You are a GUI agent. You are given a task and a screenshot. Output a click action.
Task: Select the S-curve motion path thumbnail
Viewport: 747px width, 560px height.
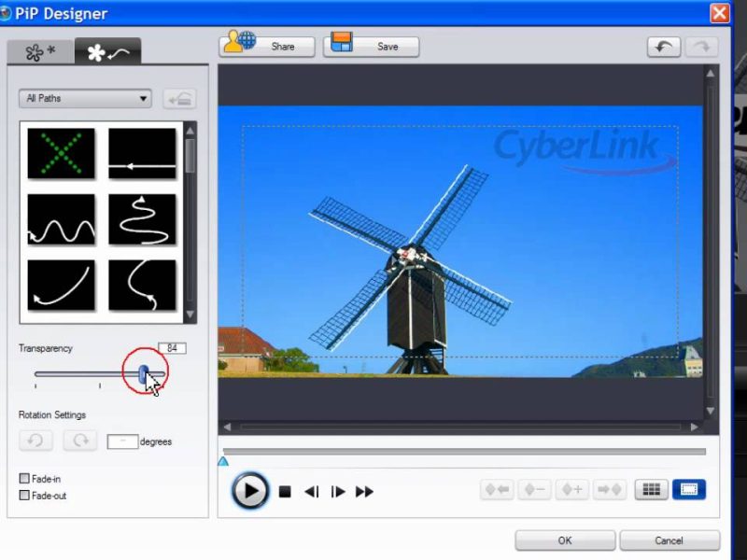[142, 285]
